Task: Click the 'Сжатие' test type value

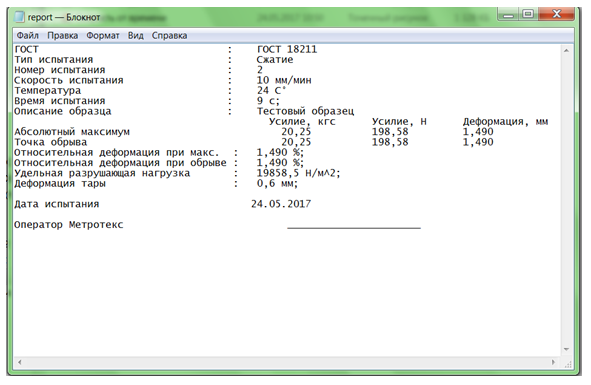Action: coord(274,60)
